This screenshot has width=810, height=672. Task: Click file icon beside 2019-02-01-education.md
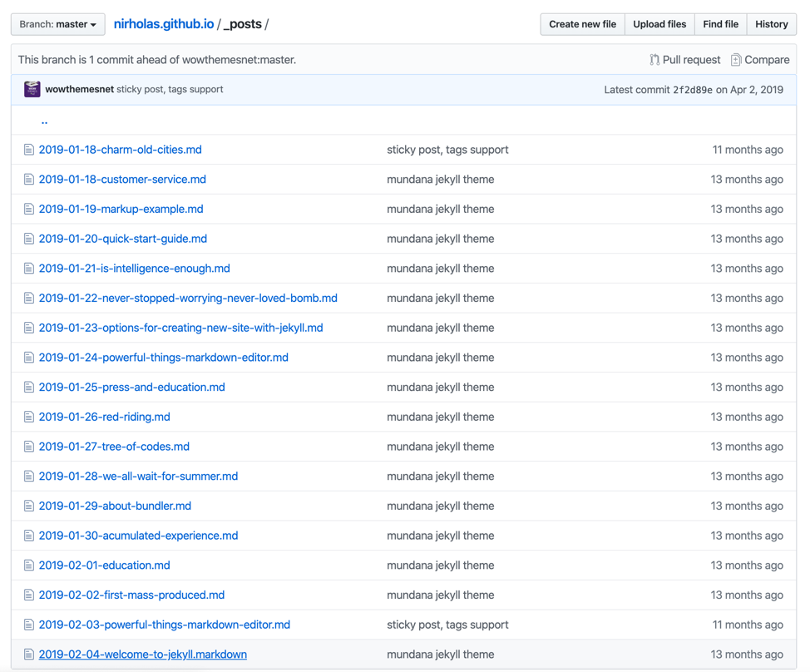[29, 566]
